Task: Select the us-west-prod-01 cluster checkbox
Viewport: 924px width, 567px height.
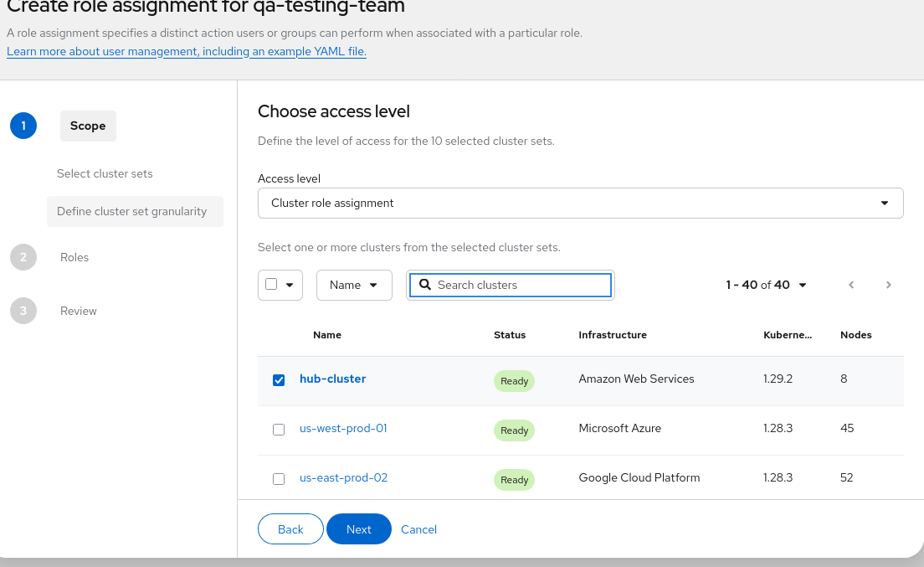Action: tap(279, 430)
